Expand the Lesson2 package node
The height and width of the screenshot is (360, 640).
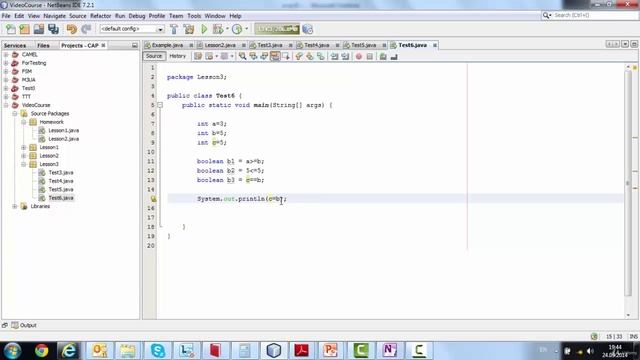[x=24, y=156]
